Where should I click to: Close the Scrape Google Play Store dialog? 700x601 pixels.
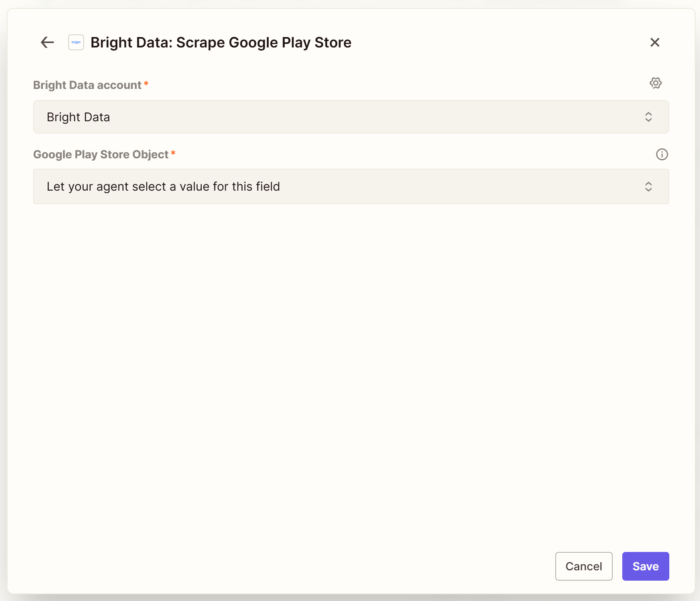tap(655, 42)
